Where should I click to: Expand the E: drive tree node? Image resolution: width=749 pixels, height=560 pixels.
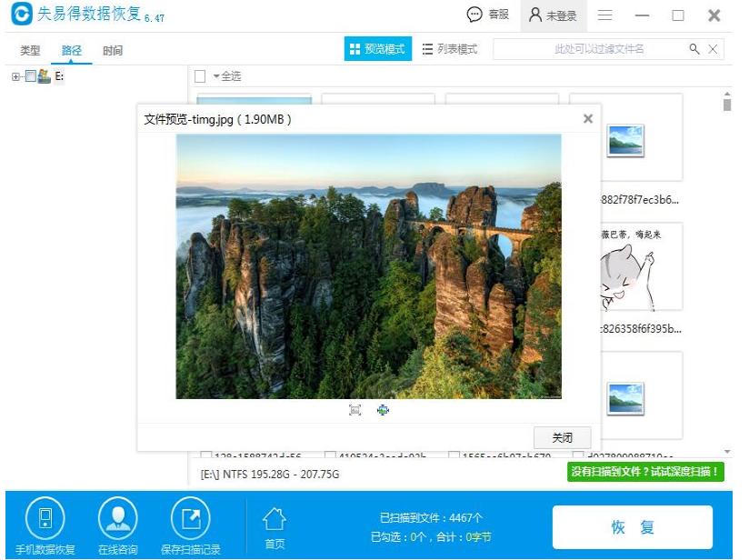pos(16,76)
